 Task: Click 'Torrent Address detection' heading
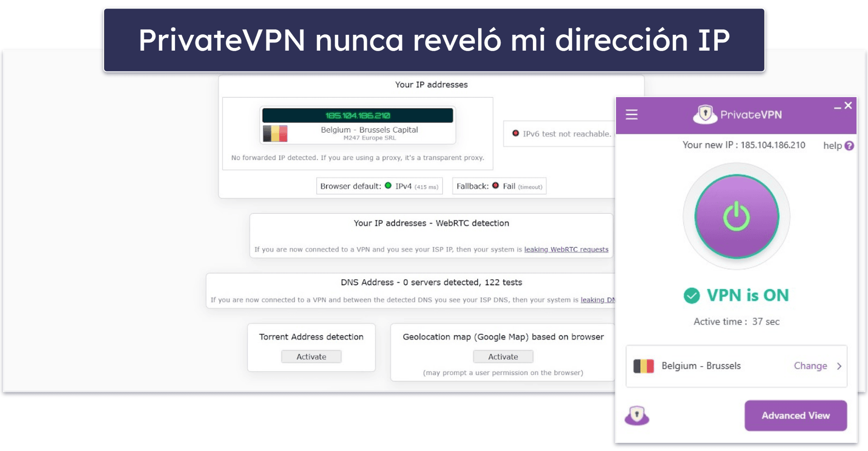[311, 337]
